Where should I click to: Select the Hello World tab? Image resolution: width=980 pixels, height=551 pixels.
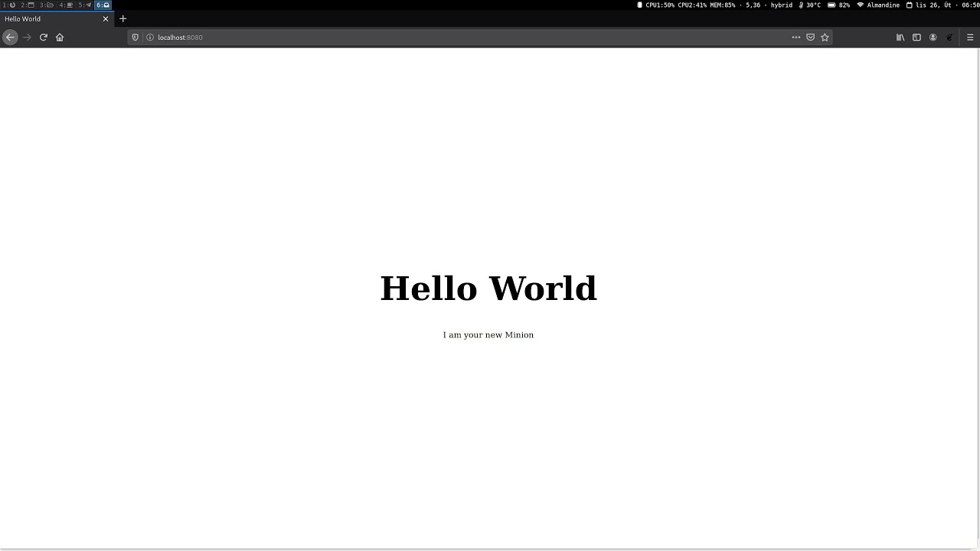click(x=57, y=18)
